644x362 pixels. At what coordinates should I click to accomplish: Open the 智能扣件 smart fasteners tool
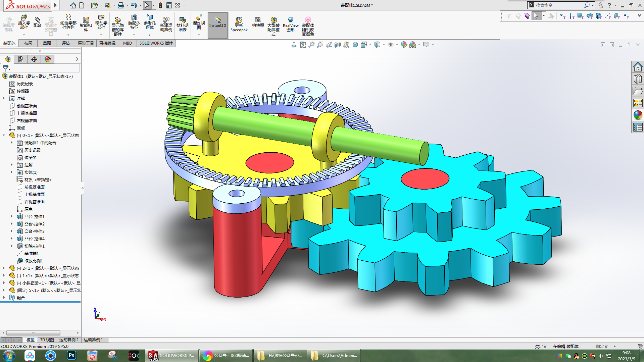coord(86,24)
